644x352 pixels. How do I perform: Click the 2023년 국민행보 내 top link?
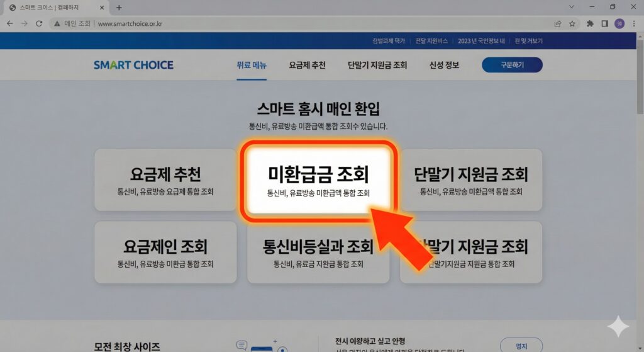(x=482, y=41)
